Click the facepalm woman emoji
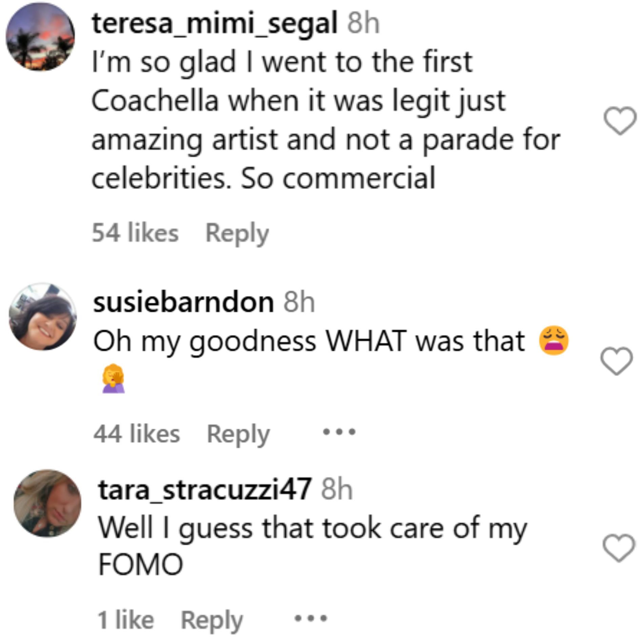 coord(114,380)
